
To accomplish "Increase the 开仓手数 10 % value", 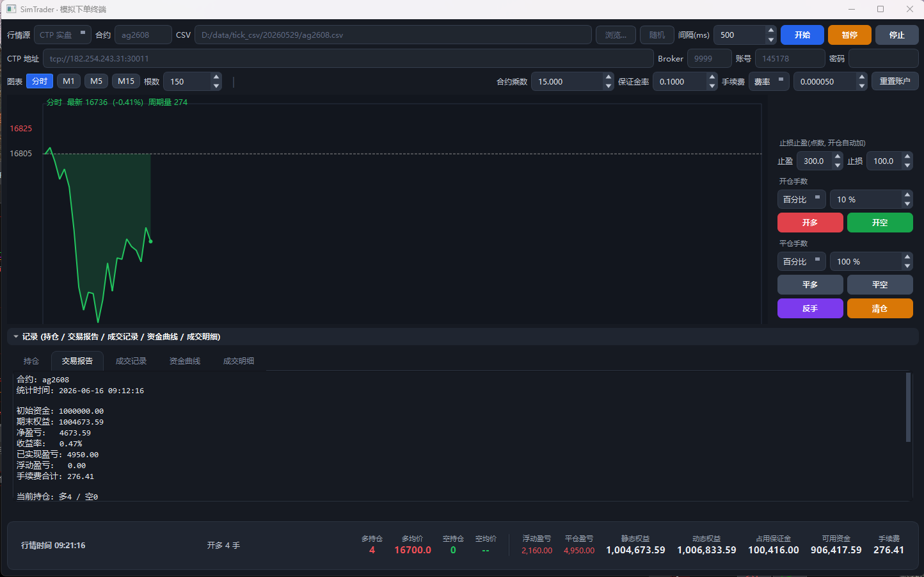I will [907, 195].
